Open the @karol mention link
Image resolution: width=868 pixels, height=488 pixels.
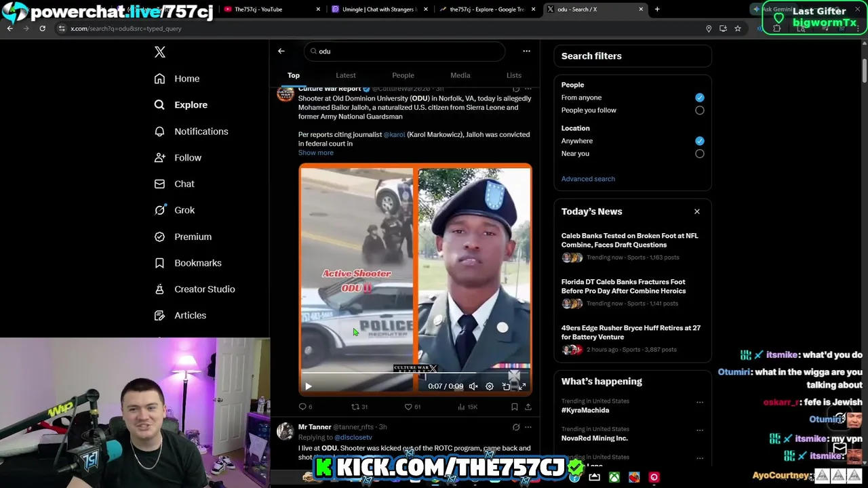[394, 134]
